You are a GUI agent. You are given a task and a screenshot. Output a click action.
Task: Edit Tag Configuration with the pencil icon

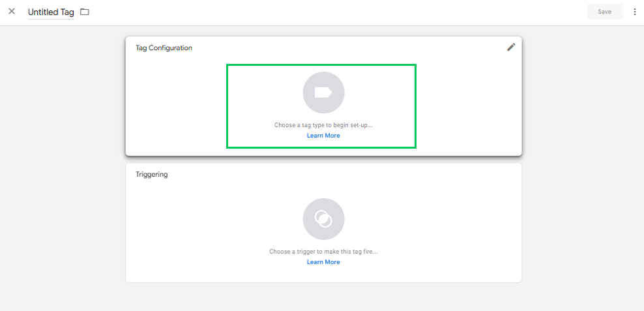click(511, 47)
